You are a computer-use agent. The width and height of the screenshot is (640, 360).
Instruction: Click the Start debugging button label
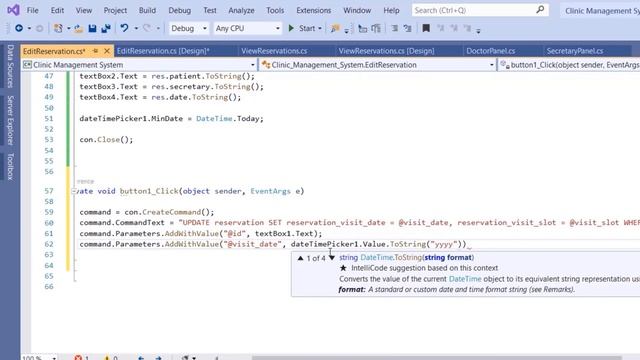coord(307,28)
